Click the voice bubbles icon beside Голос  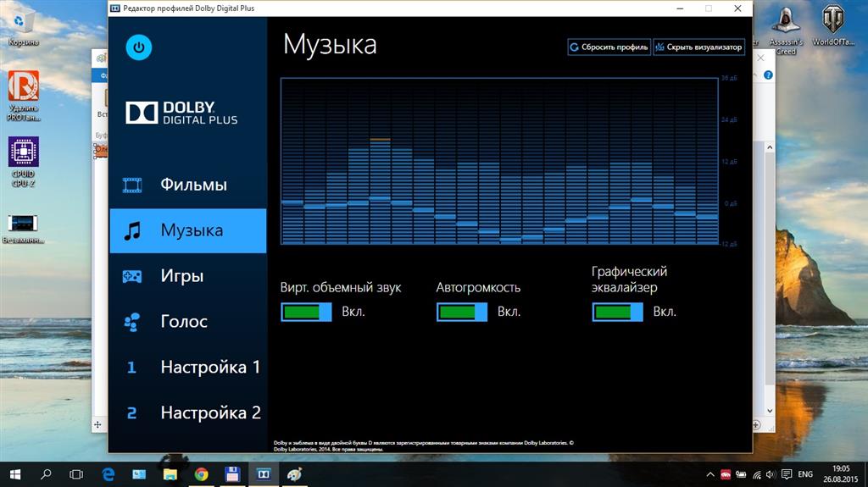131,322
